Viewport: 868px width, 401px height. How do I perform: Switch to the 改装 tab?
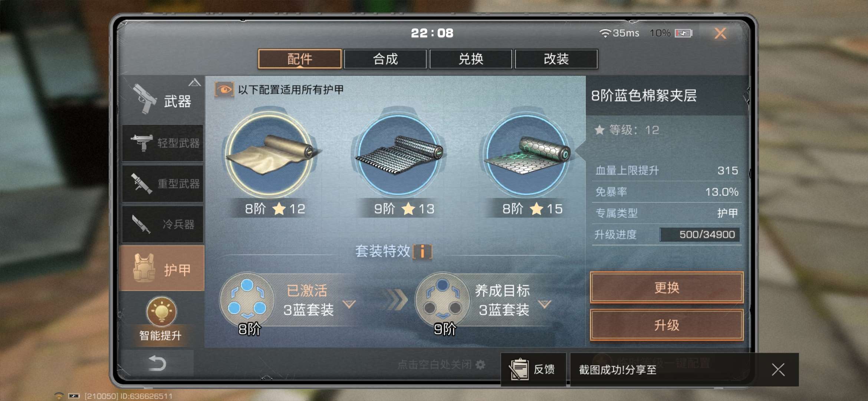point(556,59)
